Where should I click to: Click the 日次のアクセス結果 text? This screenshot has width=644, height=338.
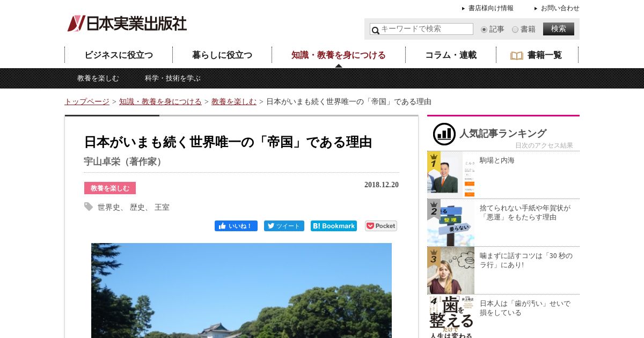[x=544, y=145]
